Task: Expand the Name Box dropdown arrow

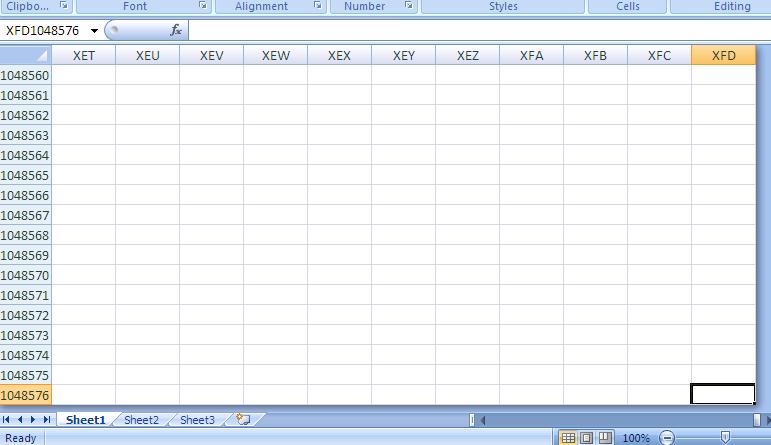Action: (94, 31)
